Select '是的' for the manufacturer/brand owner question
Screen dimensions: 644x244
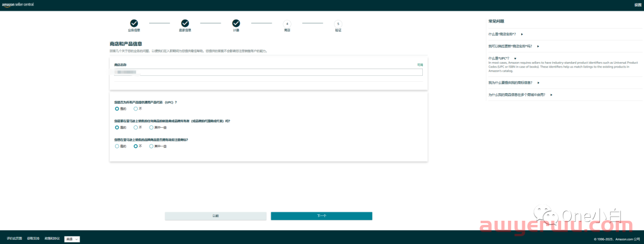(x=117, y=127)
